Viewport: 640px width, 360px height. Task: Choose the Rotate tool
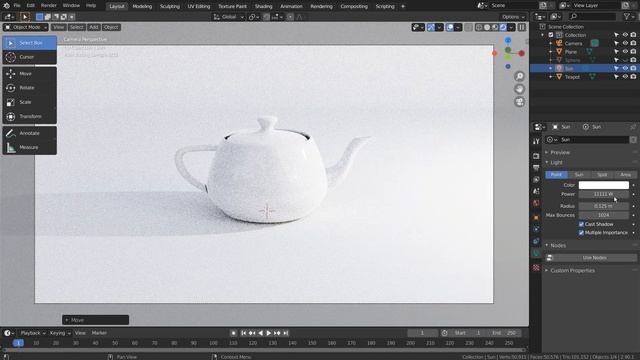click(x=29, y=88)
